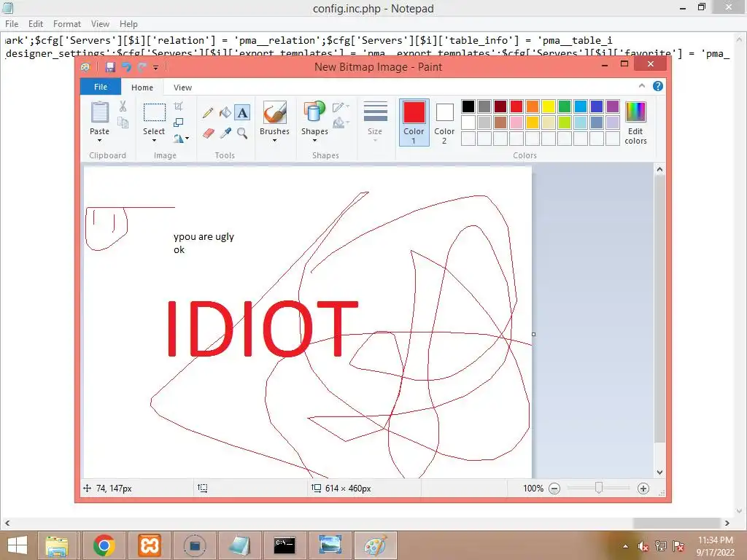Open Notepad's Edit menu

click(35, 24)
